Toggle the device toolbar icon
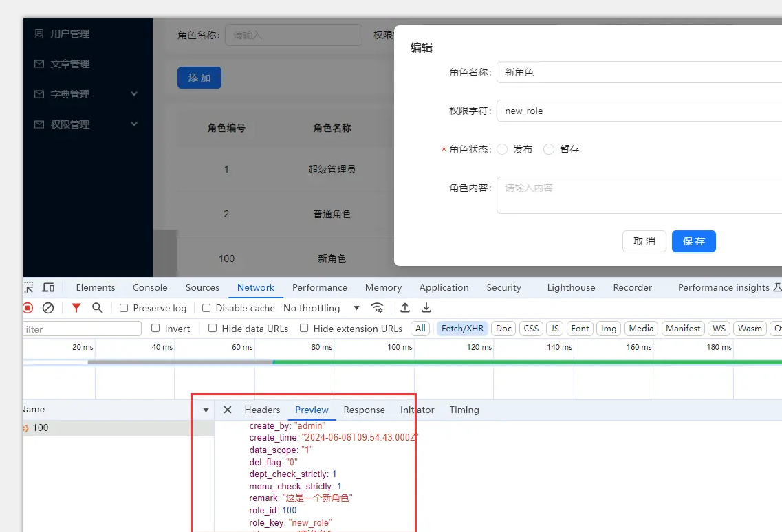The height and width of the screenshot is (532, 782). [48, 288]
